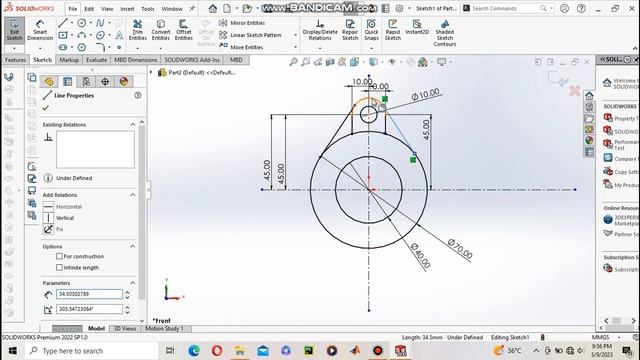Switch to the Features tab
Viewport: 640px width, 360px height.
click(x=16, y=60)
